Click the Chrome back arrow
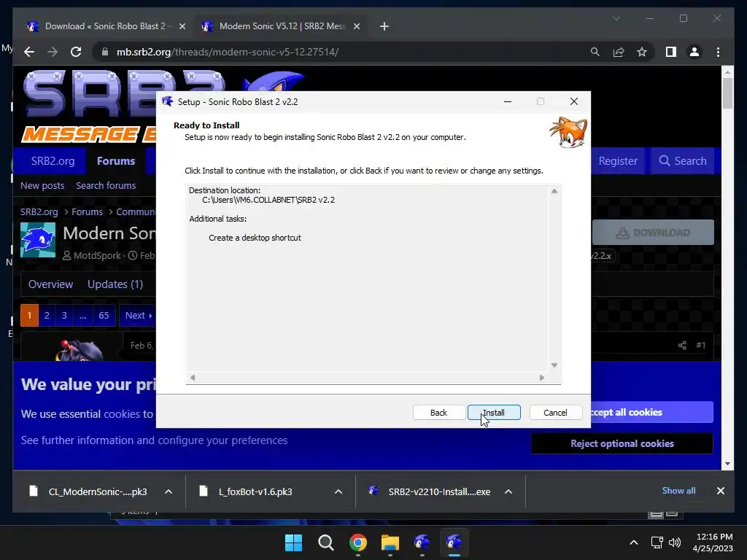The image size is (747, 560). pos(29,52)
